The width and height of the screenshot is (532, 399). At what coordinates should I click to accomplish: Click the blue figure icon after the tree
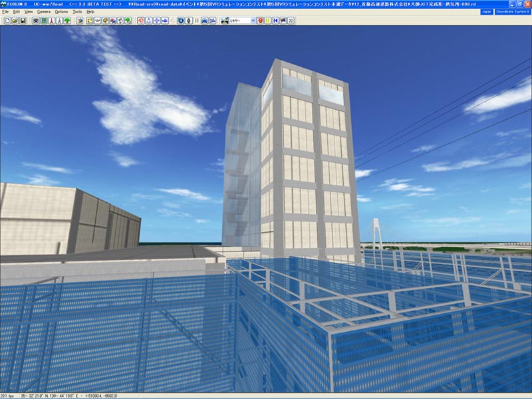pyautogui.click(x=80, y=21)
